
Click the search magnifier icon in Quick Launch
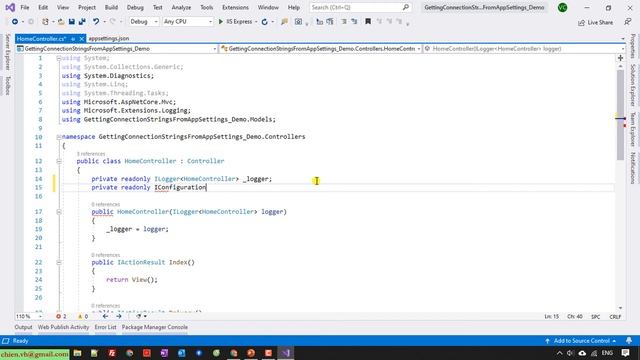point(405,7)
